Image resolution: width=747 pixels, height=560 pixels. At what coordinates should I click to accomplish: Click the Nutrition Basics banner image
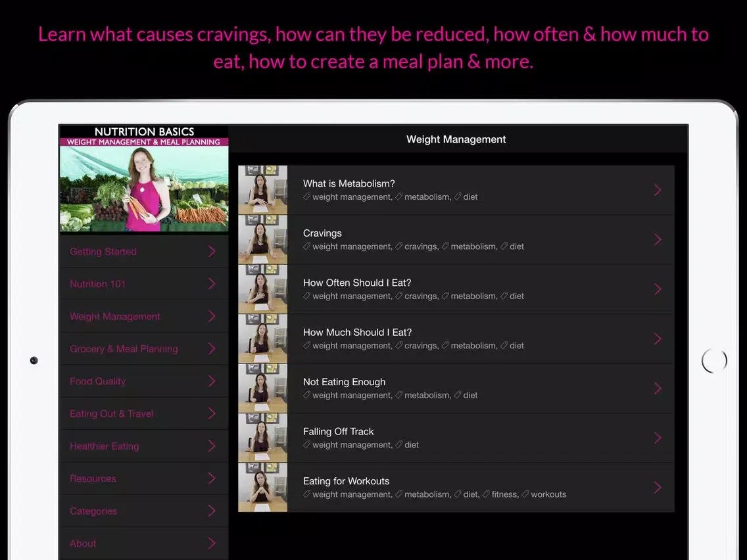144,179
